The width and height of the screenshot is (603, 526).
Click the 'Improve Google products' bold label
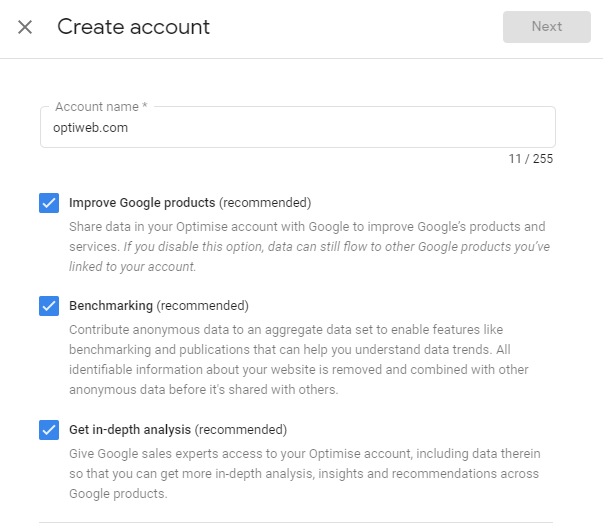pos(142,203)
